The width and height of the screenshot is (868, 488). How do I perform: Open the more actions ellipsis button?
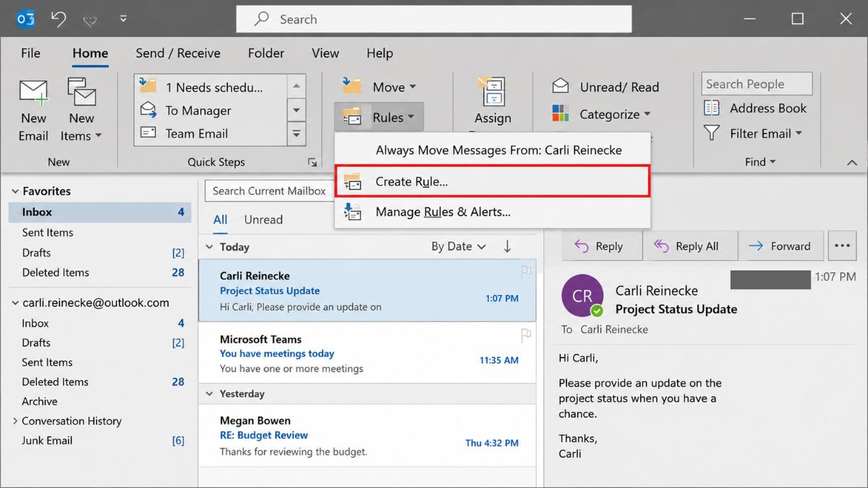(841, 246)
